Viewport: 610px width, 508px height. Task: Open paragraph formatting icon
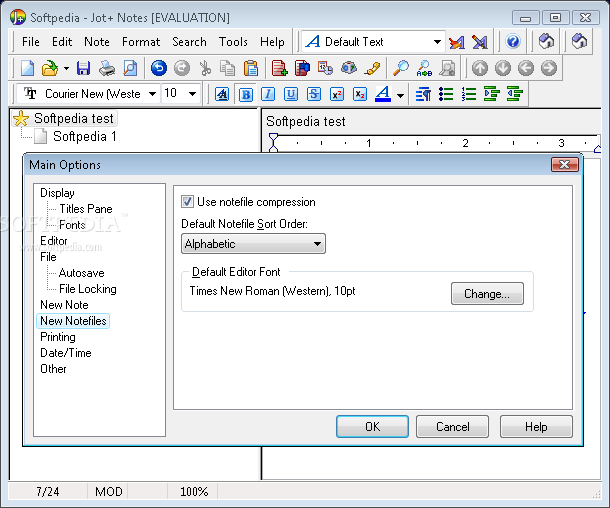pos(423,95)
